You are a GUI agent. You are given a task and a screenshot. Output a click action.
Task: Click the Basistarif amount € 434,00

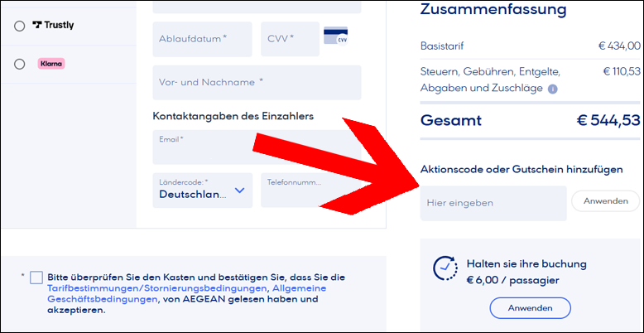pos(619,46)
